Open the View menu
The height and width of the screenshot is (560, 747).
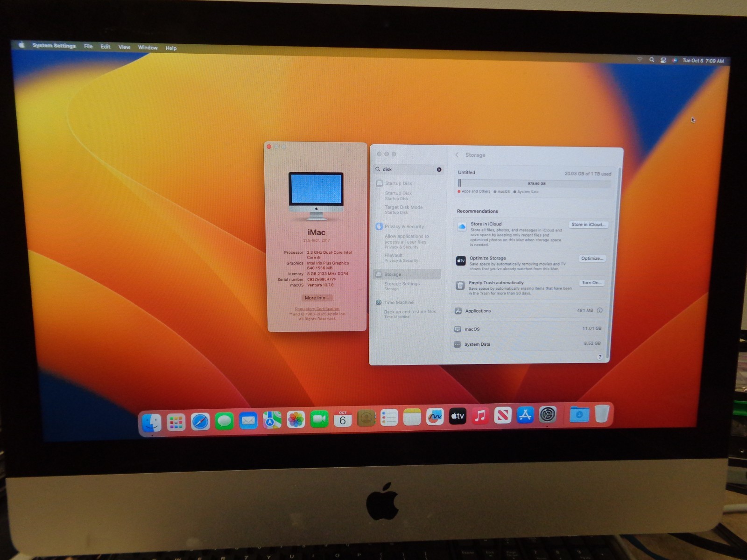(124, 47)
